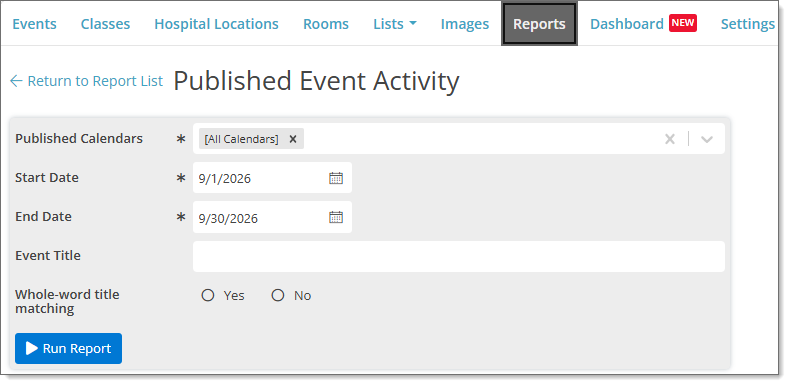This screenshot has width=789, height=385.
Task: Select No for whole-word title matching
Action: coord(278,295)
